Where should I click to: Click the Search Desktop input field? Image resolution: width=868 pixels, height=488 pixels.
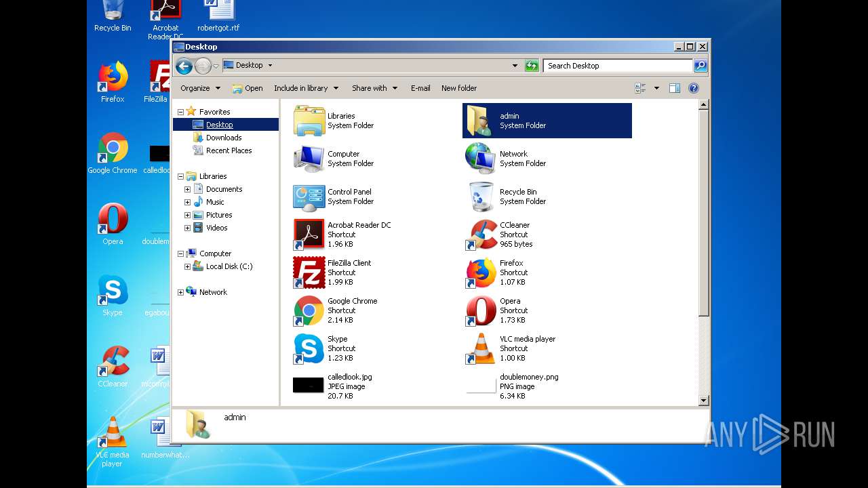pyautogui.click(x=617, y=66)
